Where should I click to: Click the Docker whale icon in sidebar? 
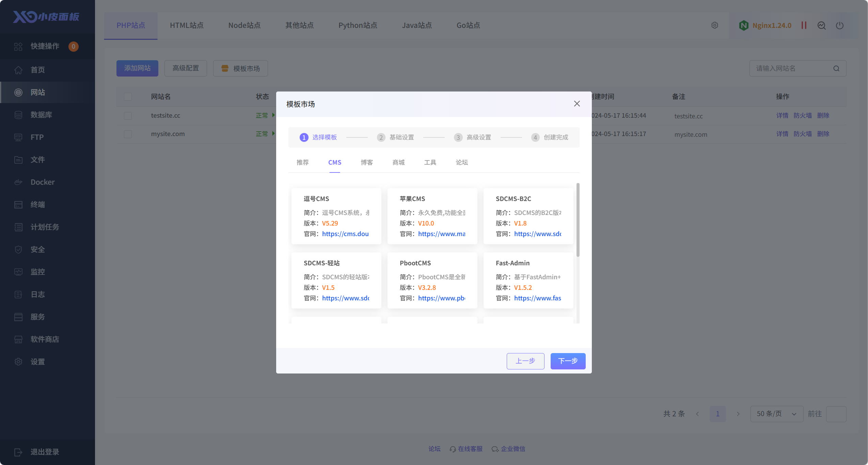18,182
